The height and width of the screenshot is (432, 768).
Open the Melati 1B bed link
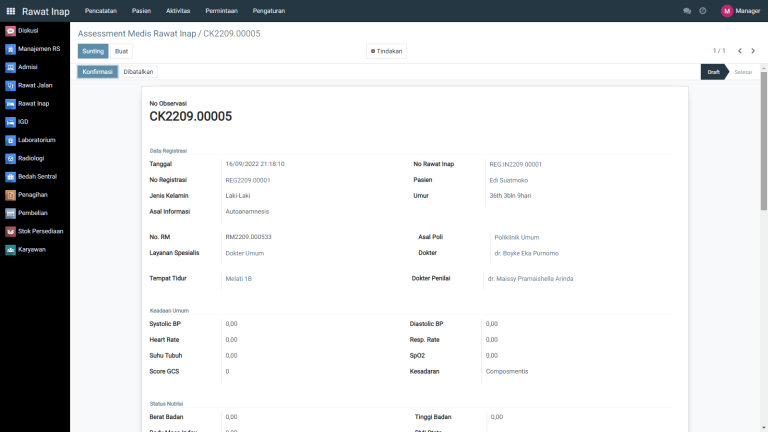(x=239, y=279)
